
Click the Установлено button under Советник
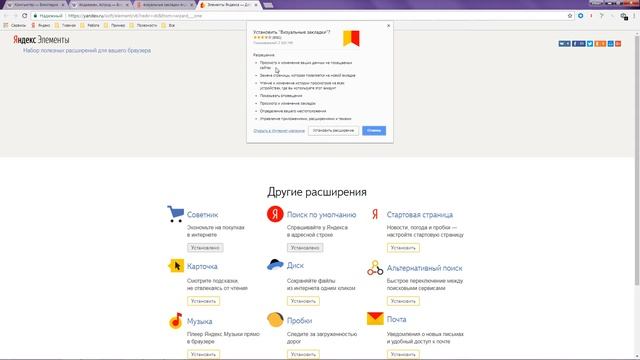tap(205, 248)
